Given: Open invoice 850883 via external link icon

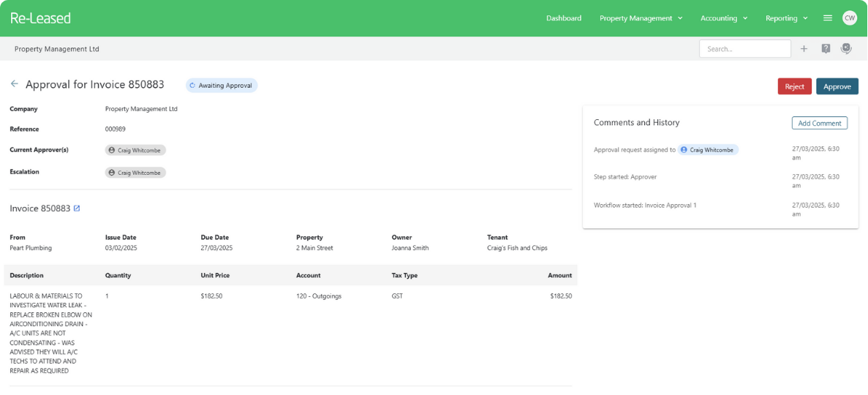Looking at the screenshot, I should click(77, 209).
